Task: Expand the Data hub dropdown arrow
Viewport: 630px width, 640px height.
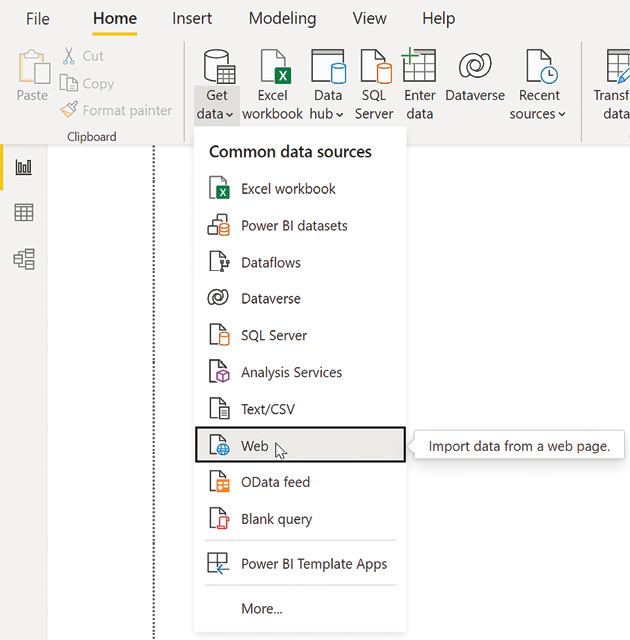Action: 339,115
